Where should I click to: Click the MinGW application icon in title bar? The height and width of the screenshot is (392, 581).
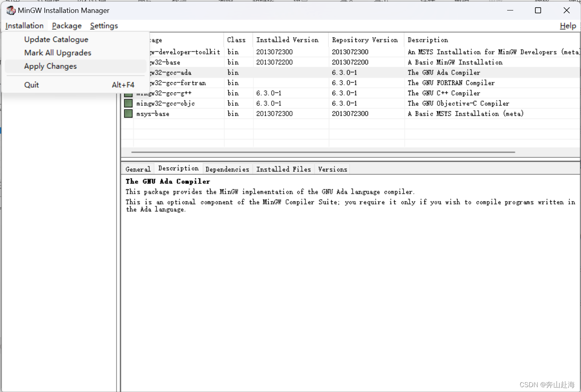(x=10, y=10)
